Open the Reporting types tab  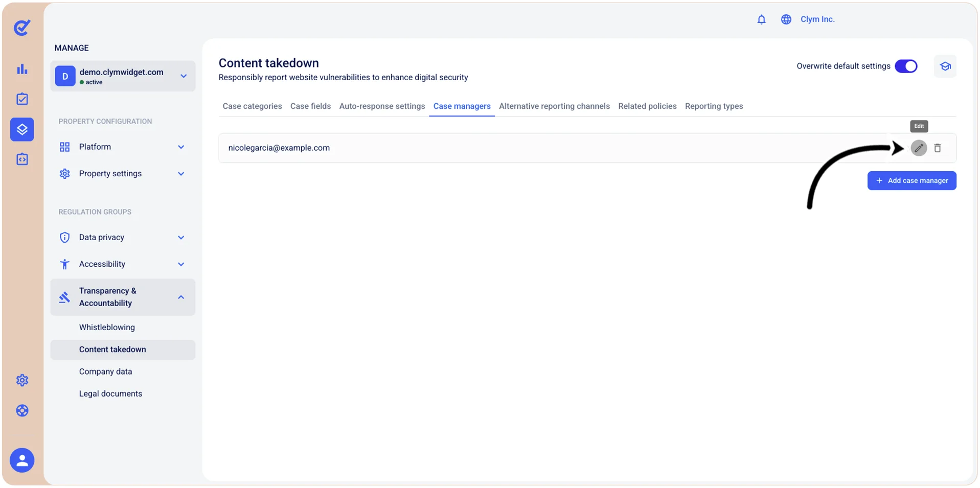(714, 106)
